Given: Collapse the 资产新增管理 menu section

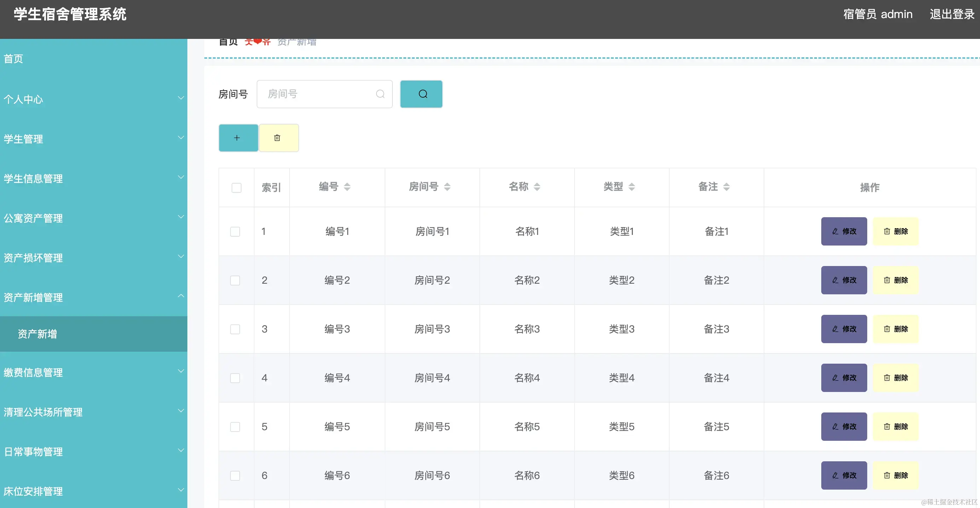Looking at the screenshot, I should click(94, 298).
